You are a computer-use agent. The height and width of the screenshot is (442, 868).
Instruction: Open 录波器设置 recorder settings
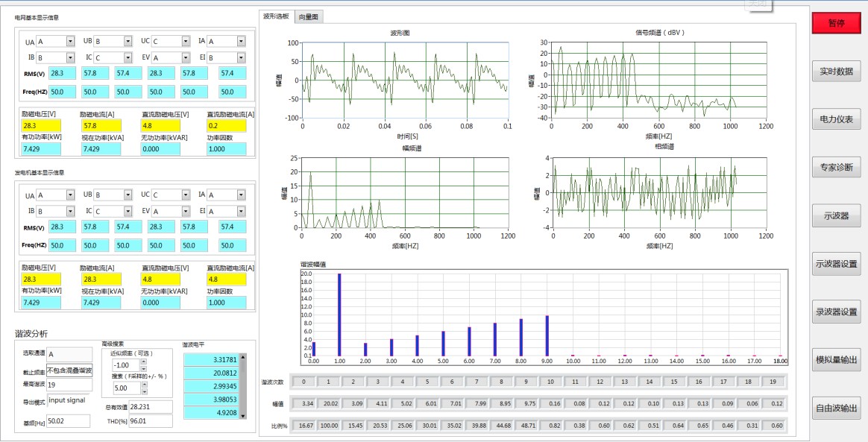(x=836, y=312)
